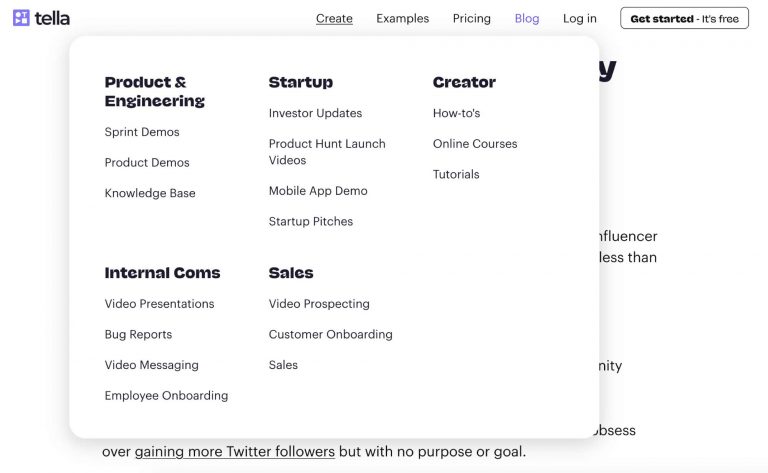Choose Startup Pitches item
Viewport: 768px width, 473px height.
tap(311, 221)
